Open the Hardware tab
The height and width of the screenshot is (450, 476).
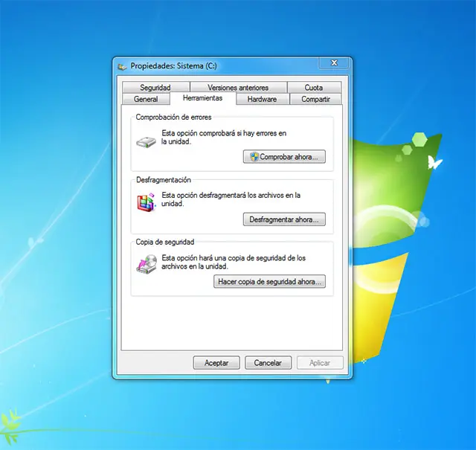pos(262,99)
